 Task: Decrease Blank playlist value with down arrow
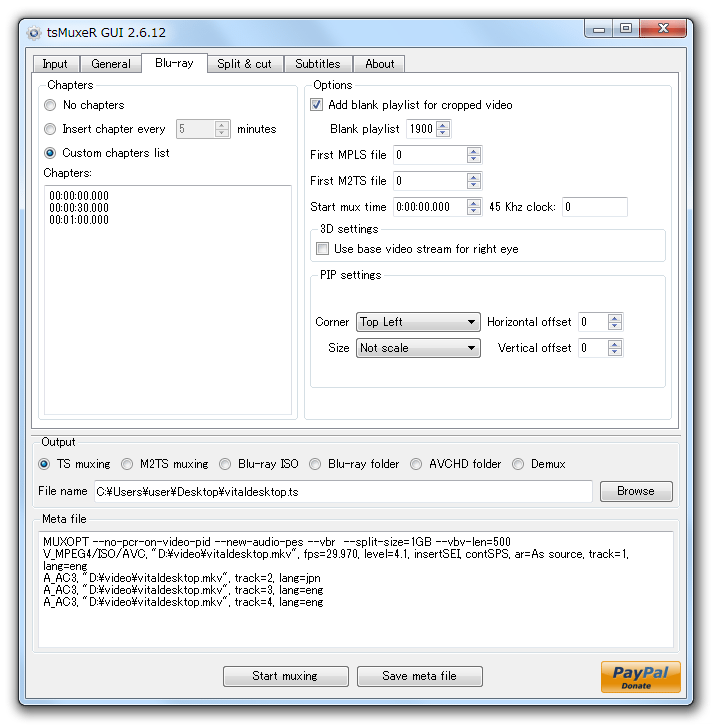[443, 133]
